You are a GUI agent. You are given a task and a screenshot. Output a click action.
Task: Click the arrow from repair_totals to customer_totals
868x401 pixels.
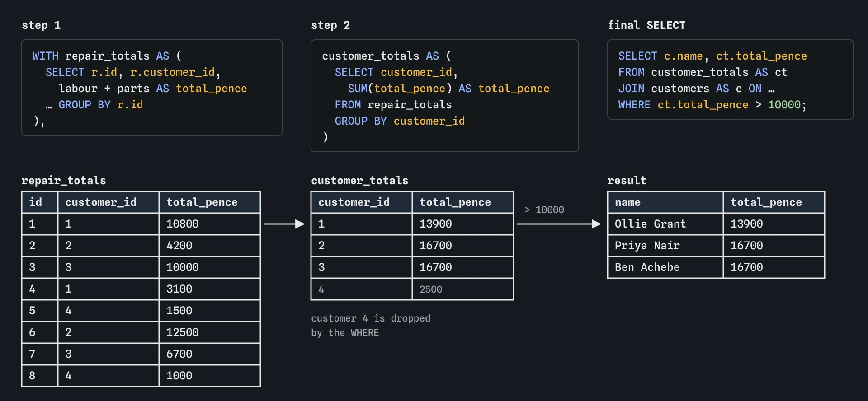[x=284, y=224]
